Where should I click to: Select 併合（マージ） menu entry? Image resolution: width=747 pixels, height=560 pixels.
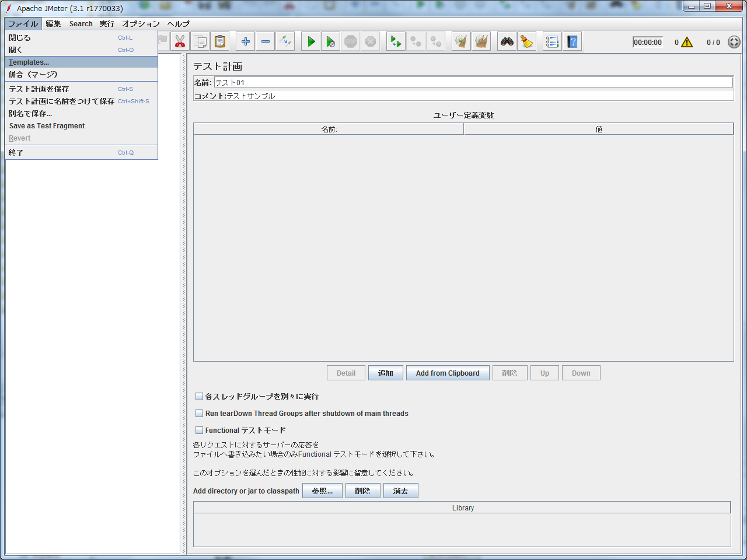tap(82, 75)
